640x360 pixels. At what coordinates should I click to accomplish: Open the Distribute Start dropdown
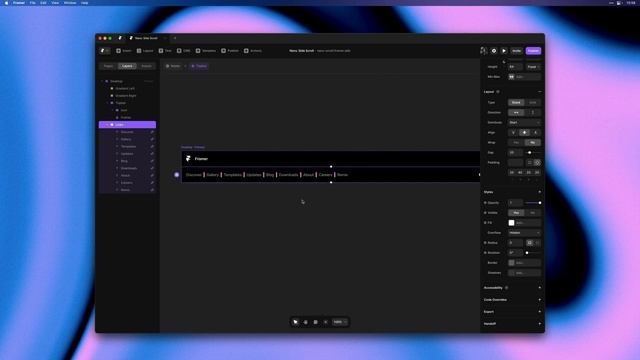pos(524,122)
